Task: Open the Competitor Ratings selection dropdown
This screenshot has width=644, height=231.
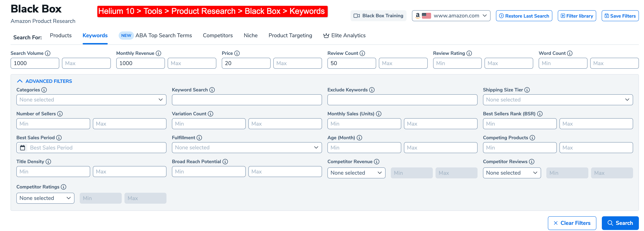Action: tap(45, 198)
